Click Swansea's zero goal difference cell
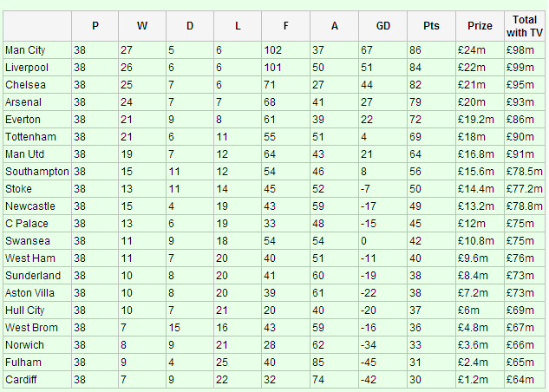 382,241
